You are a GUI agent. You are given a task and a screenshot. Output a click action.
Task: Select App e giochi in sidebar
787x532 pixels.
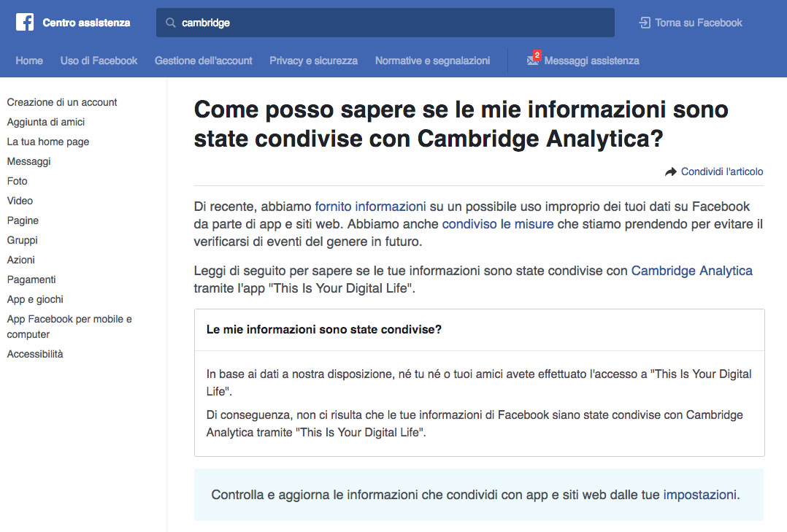[x=35, y=299]
